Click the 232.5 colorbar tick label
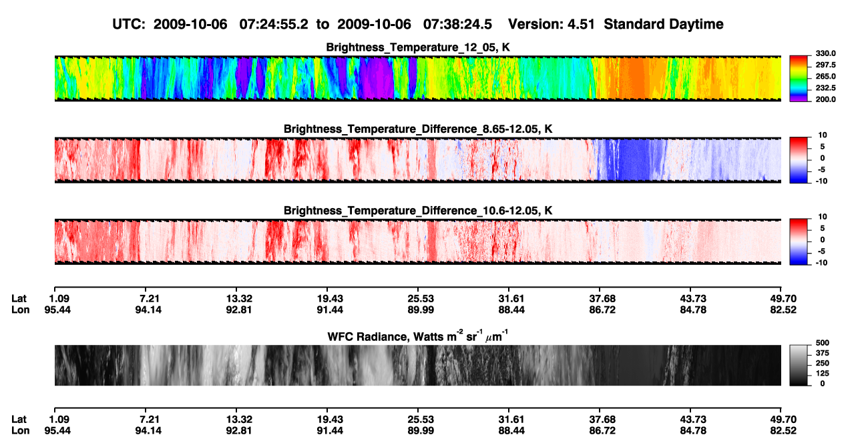Viewport: 868px width, 445px height. coord(825,87)
